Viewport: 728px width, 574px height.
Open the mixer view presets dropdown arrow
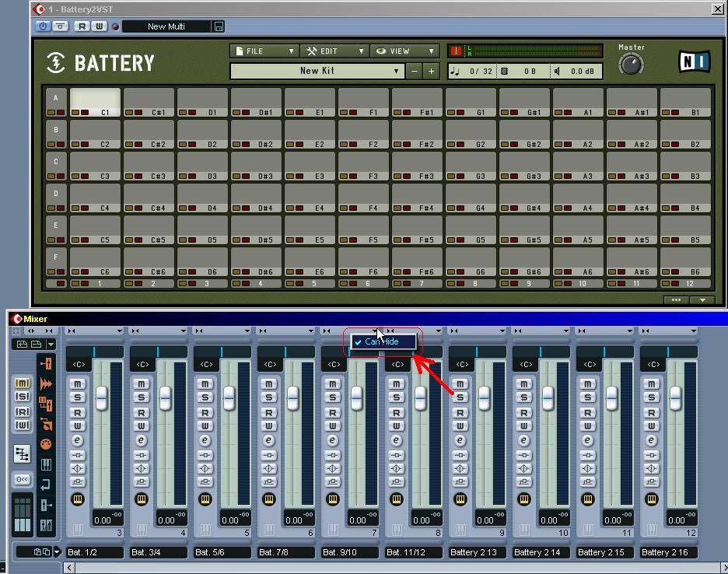pyautogui.click(x=51, y=344)
